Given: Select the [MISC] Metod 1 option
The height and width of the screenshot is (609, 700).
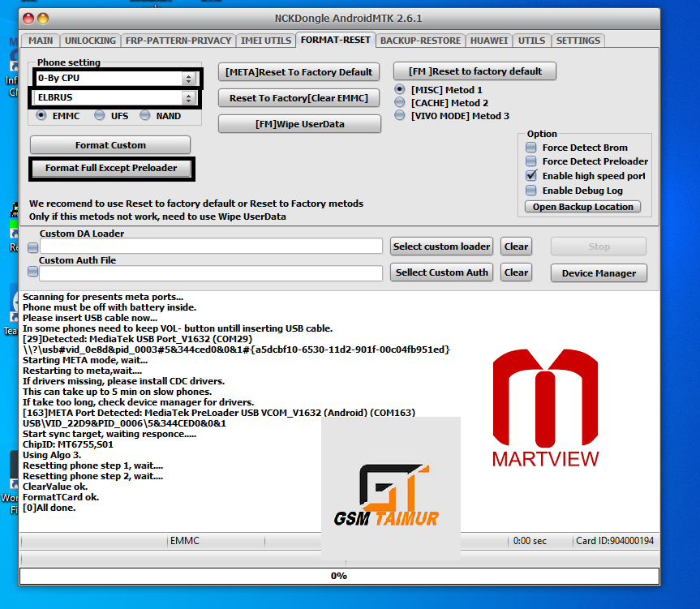Looking at the screenshot, I should (400, 89).
